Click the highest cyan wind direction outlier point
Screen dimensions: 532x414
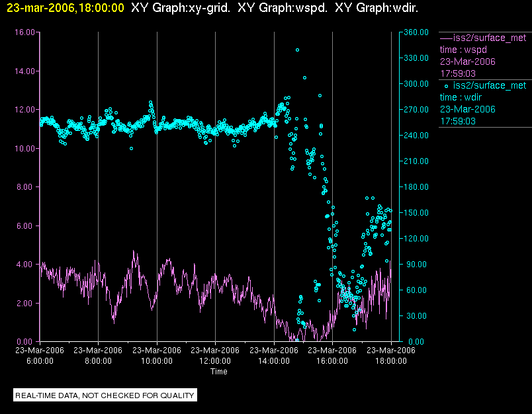pos(297,50)
